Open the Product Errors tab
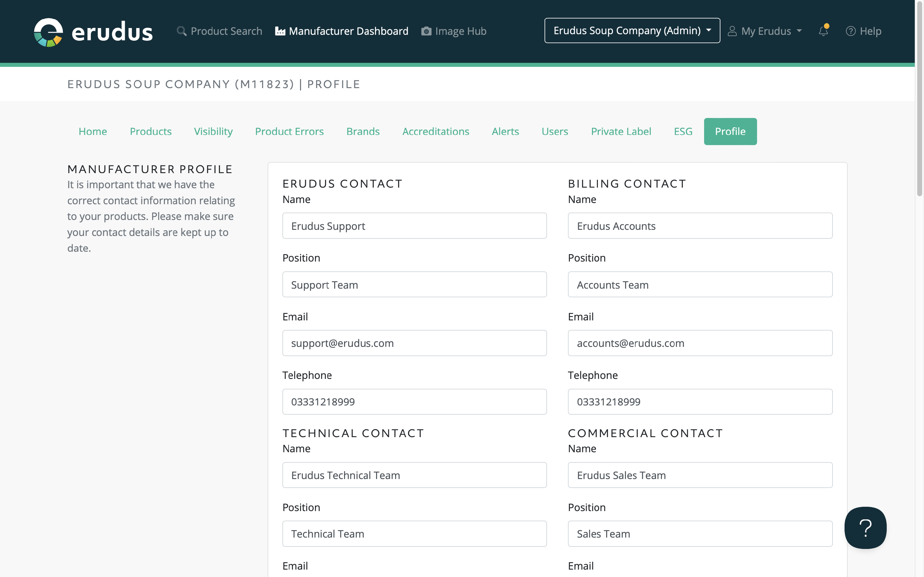 289,131
